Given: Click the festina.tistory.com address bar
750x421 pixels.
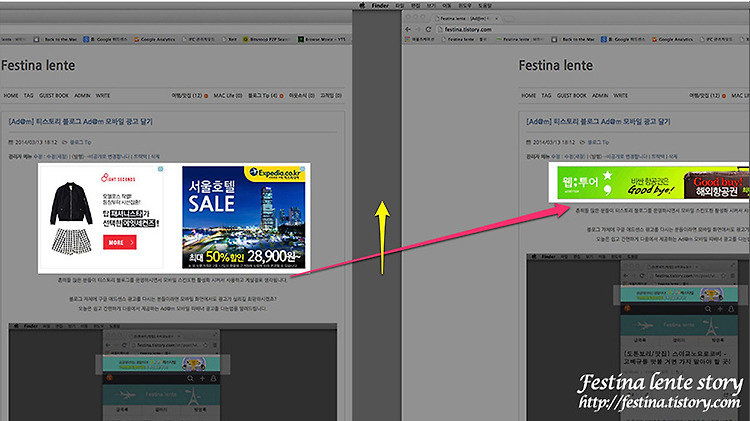Looking at the screenshot, I should 592,29.
